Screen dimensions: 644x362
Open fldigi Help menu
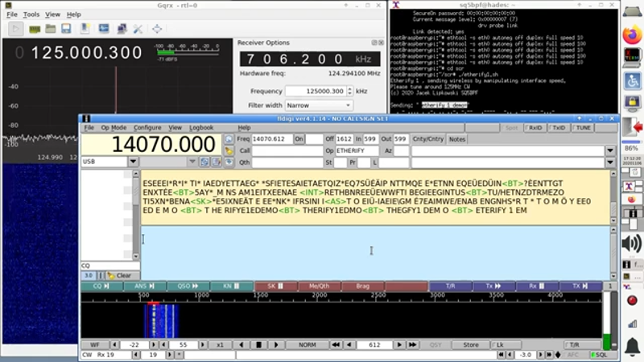click(244, 128)
